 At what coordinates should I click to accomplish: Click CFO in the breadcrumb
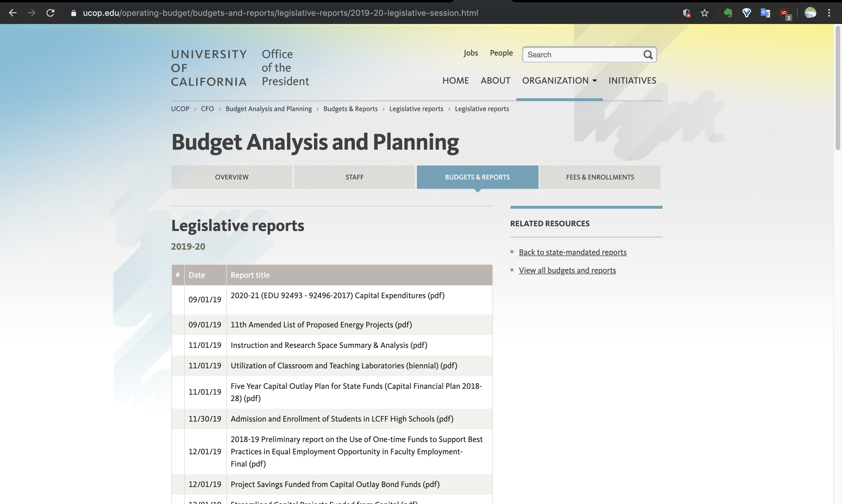[207, 109]
